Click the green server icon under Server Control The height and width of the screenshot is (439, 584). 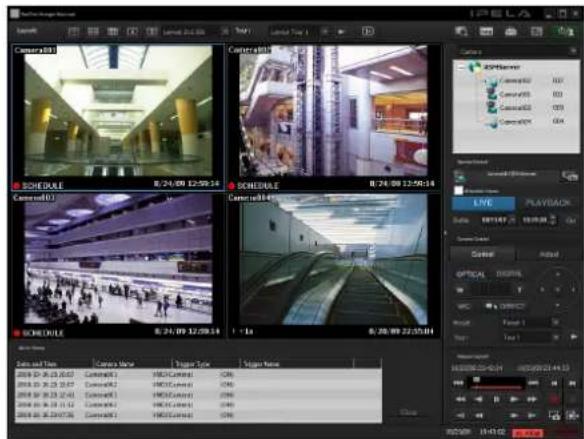tap(460, 176)
